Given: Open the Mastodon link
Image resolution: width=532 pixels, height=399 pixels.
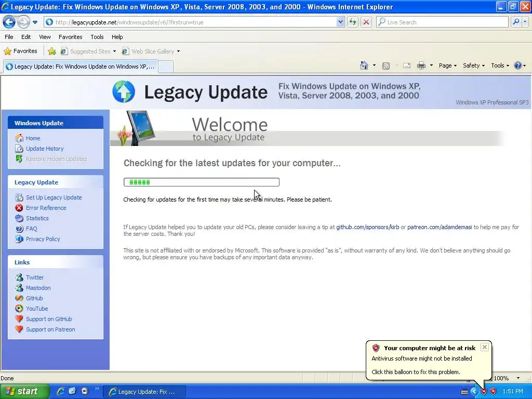Looking at the screenshot, I should (x=38, y=288).
